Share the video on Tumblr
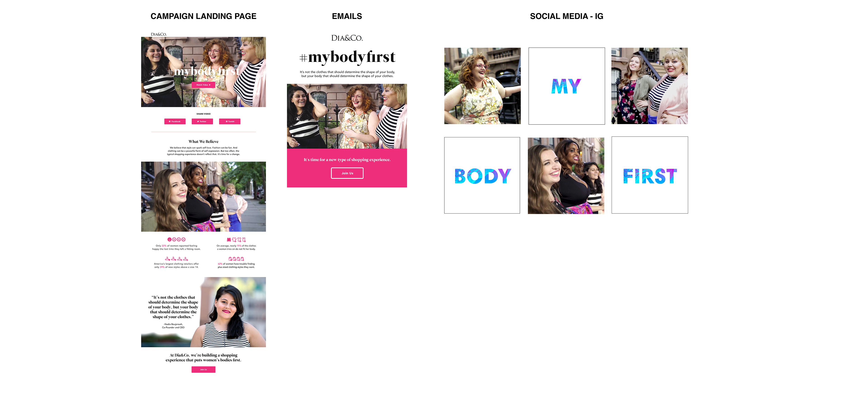 click(229, 122)
